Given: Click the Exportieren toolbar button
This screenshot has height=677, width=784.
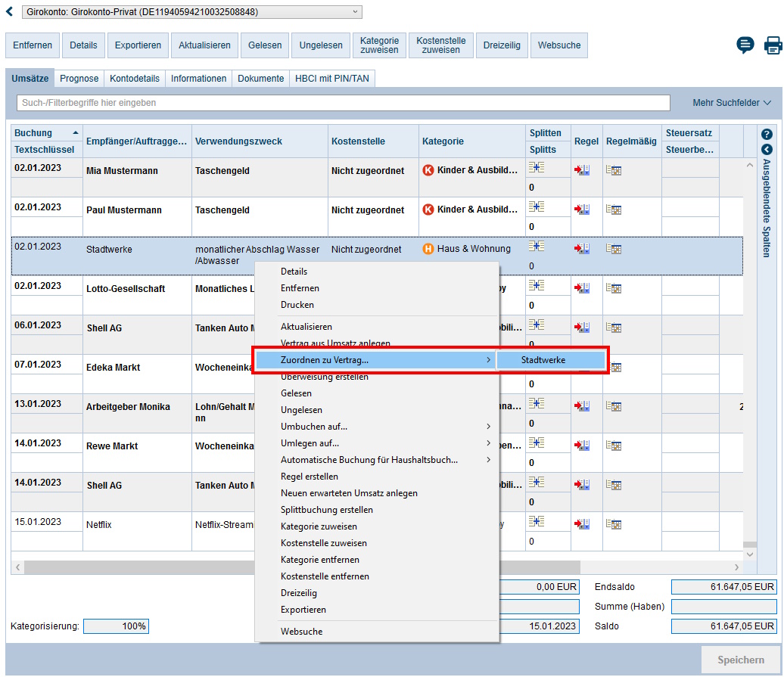Looking at the screenshot, I should (138, 45).
